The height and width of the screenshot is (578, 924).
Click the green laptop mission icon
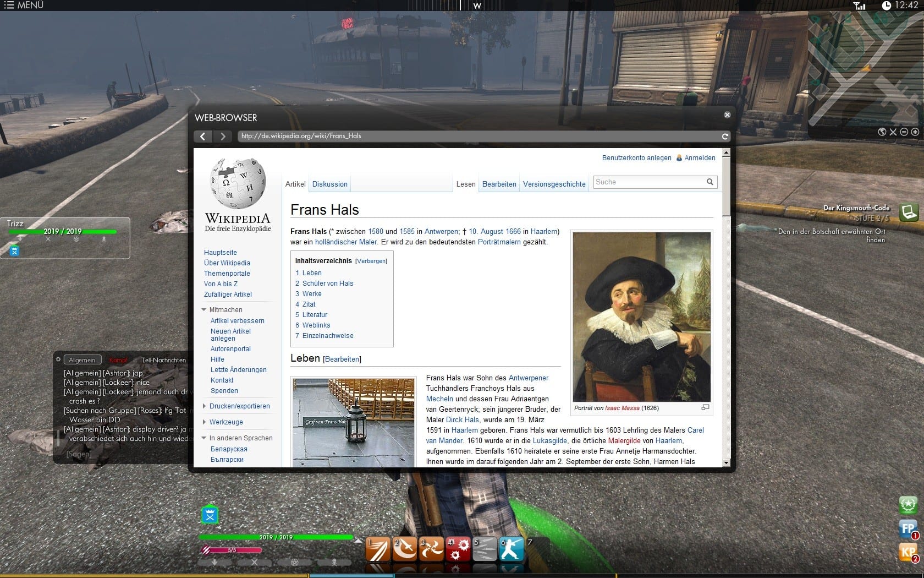(909, 211)
